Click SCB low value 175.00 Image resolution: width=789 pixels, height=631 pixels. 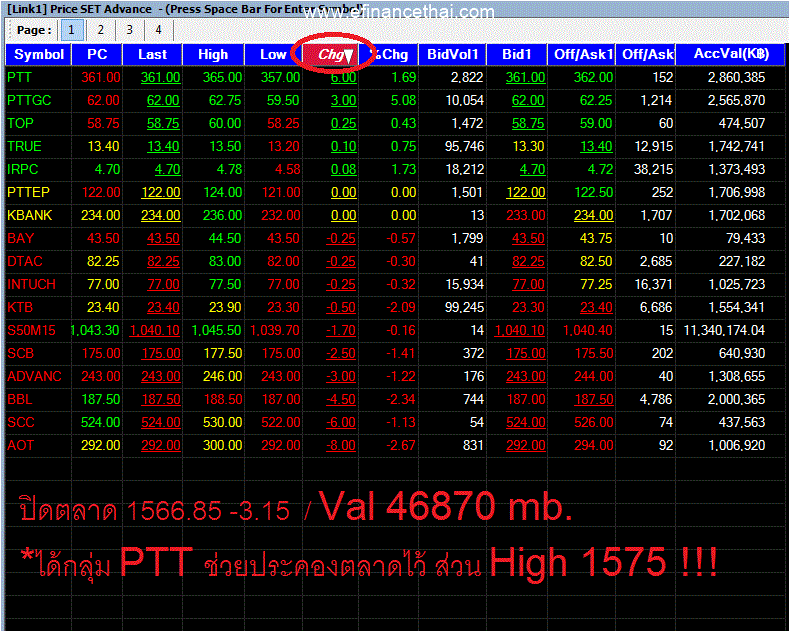pos(280,354)
